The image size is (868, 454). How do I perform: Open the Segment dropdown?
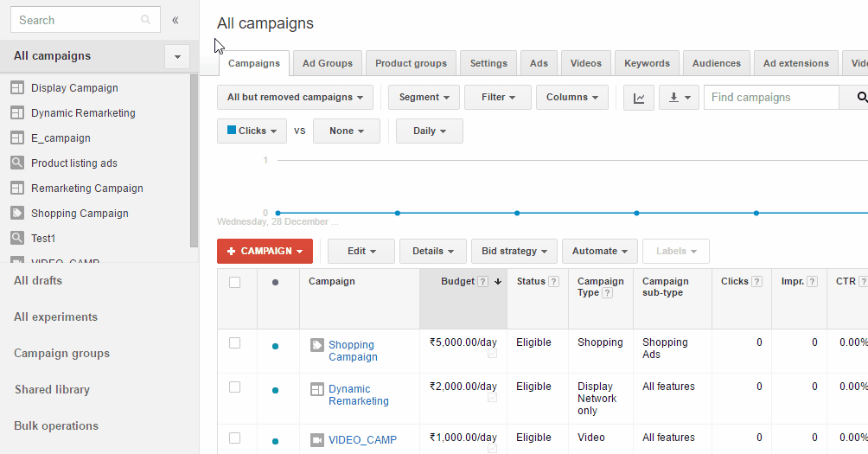(x=424, y=98)
